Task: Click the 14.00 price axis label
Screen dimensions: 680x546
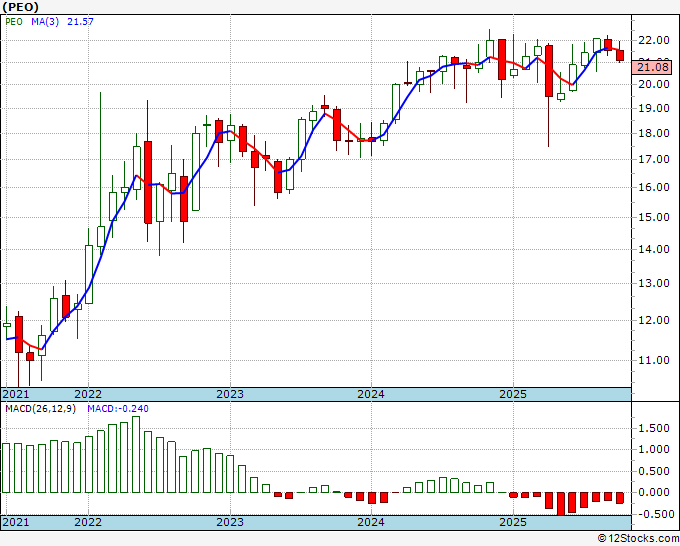Action: click(x=654, y=249)
